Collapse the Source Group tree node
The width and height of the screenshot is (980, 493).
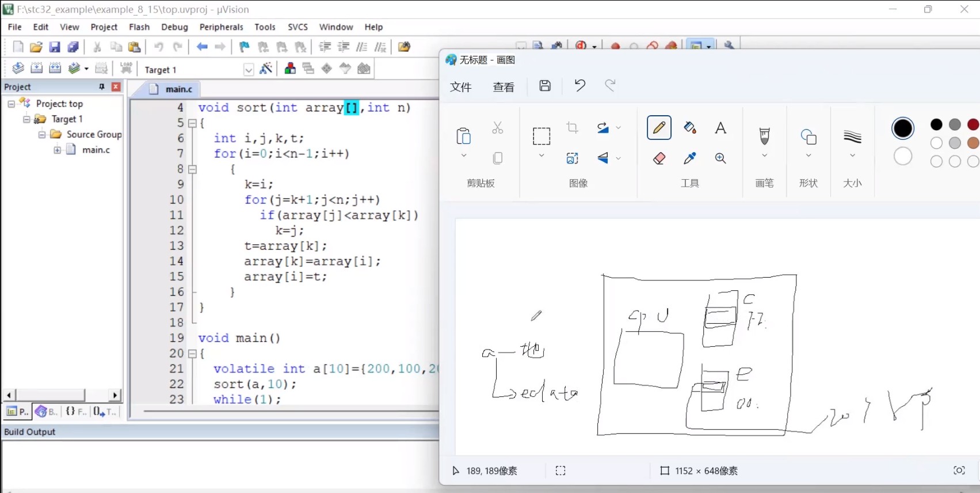click(42, 135)
